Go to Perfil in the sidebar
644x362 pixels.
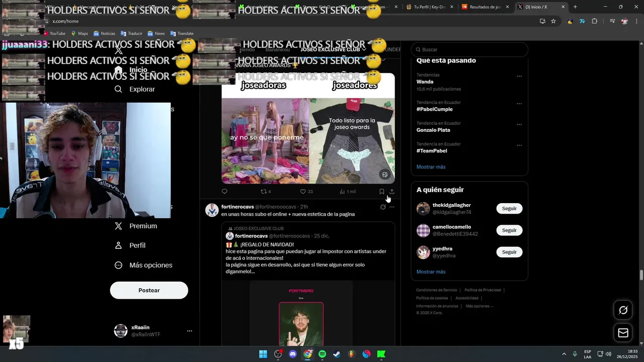pos(130,245)
